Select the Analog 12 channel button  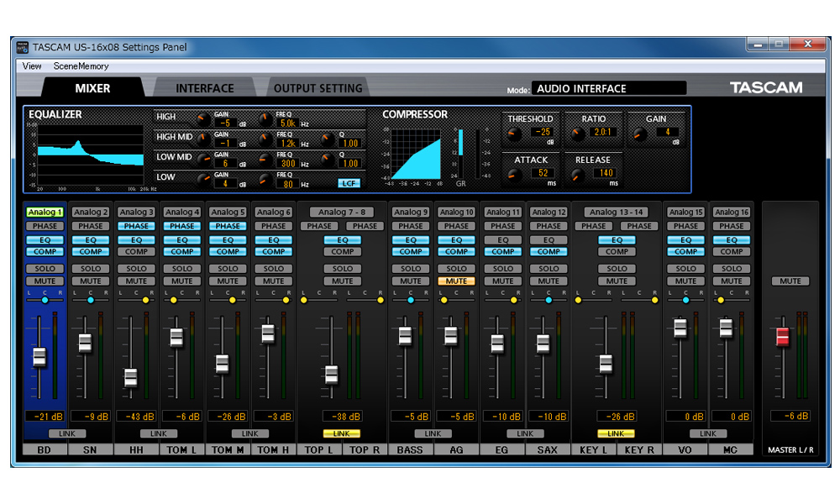[549, 212]
